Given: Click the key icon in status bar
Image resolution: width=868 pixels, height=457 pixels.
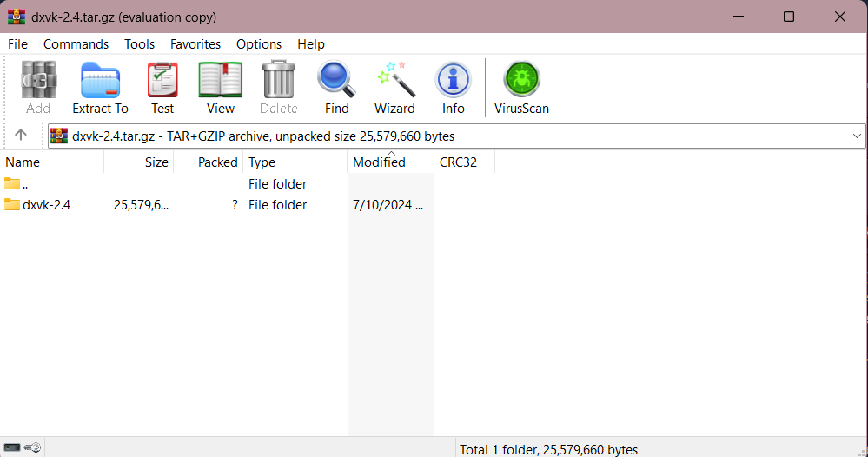Looking at the screenshot, I should pyautogui.click(x=33, y=447).
